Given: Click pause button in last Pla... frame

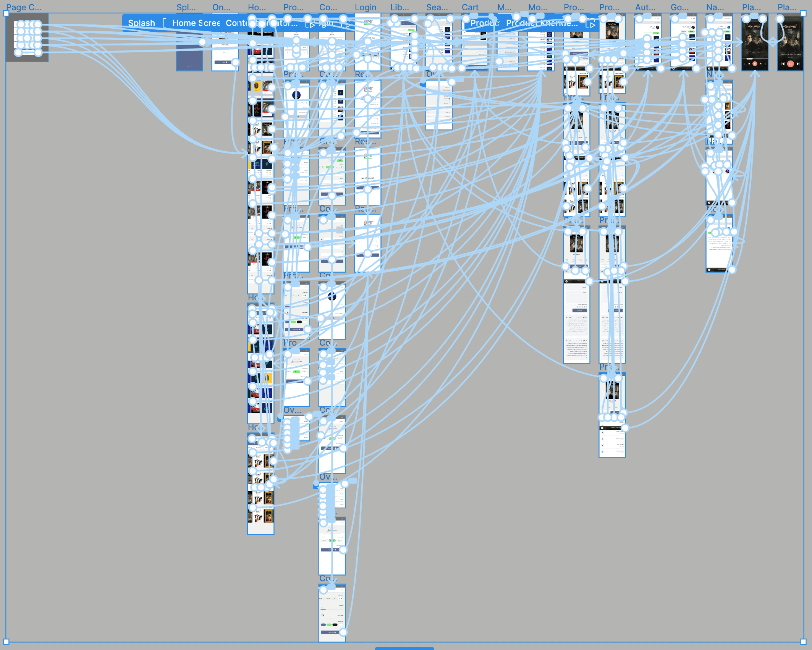Looking at the screenshot, I should tap(790, 64).
